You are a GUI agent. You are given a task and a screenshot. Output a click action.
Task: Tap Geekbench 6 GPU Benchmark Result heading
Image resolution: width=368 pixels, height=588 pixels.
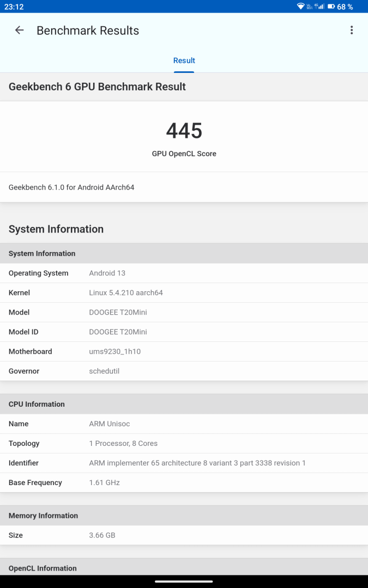click(97, 87)
